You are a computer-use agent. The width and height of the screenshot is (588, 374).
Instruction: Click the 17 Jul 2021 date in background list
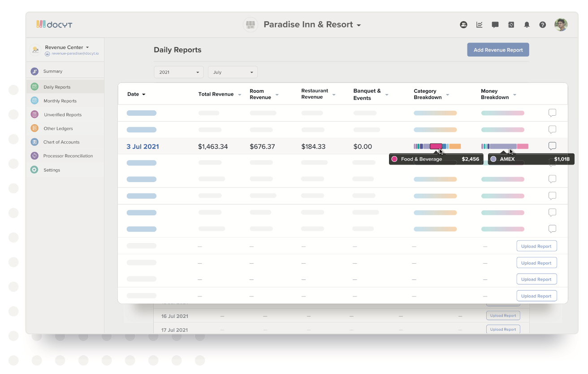[x=175, y=330]
